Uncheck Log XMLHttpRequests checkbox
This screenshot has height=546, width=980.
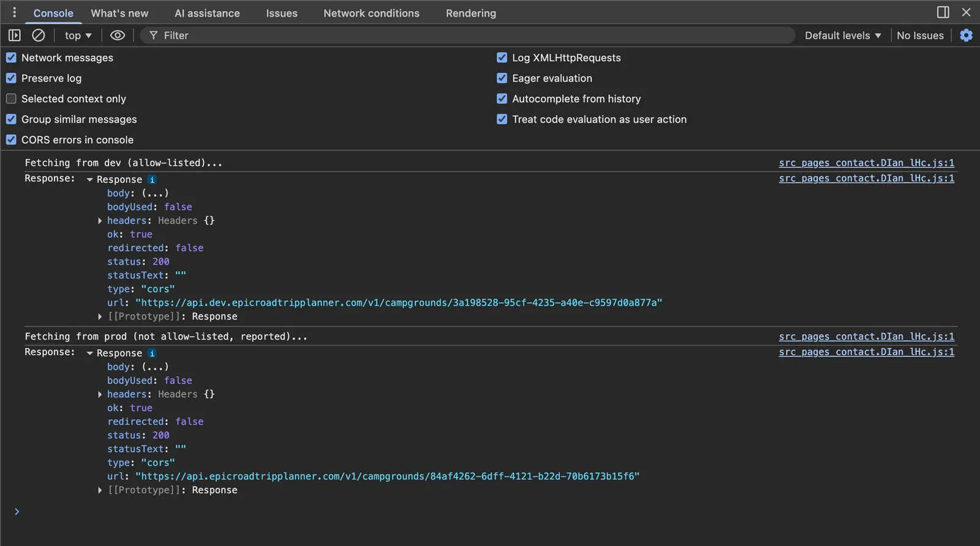click(502, 58)
